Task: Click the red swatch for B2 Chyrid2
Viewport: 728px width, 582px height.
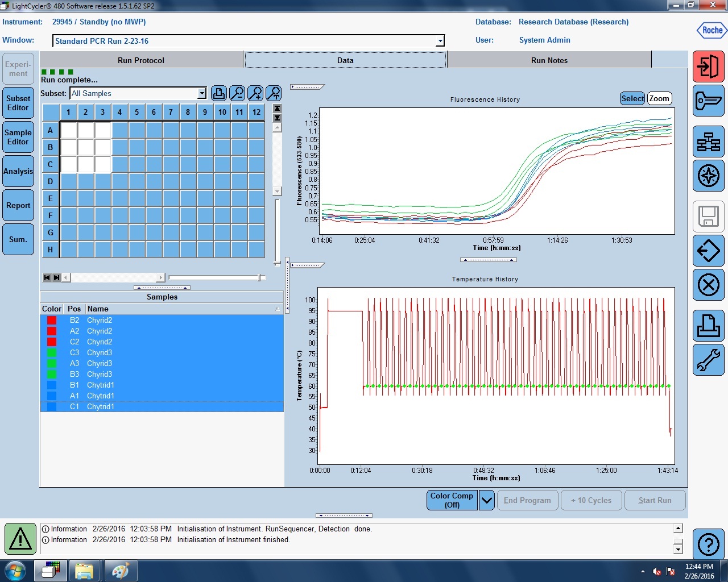Action: (x=52, y=320)
